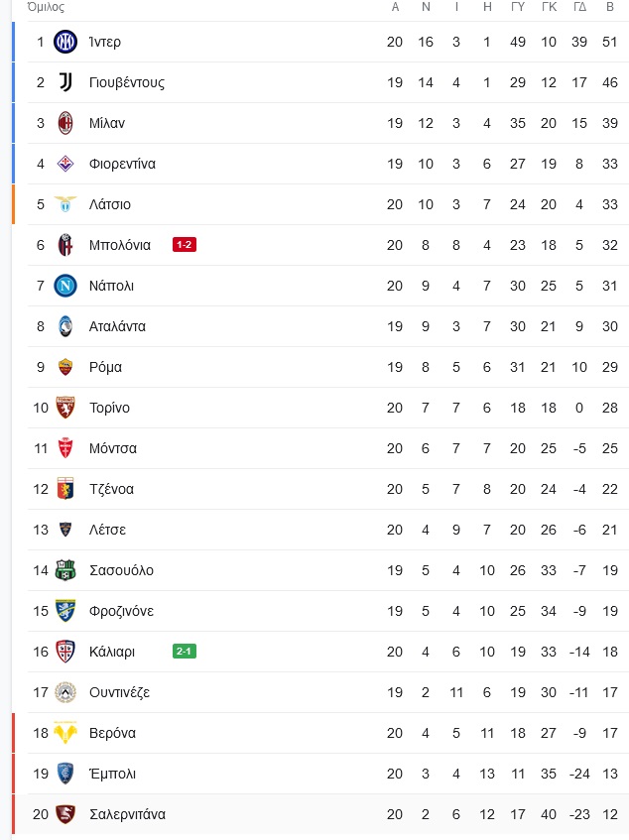Viewport: 629px width, 840px height.
Task: Select the Έμπολι table row
Action: [328, 774]
